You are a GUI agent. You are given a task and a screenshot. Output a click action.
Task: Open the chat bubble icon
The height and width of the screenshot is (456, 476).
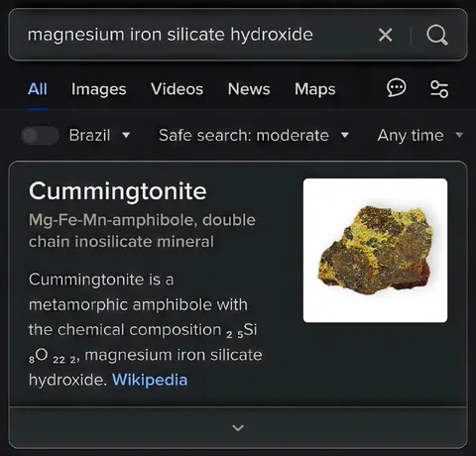pos(396,88)
